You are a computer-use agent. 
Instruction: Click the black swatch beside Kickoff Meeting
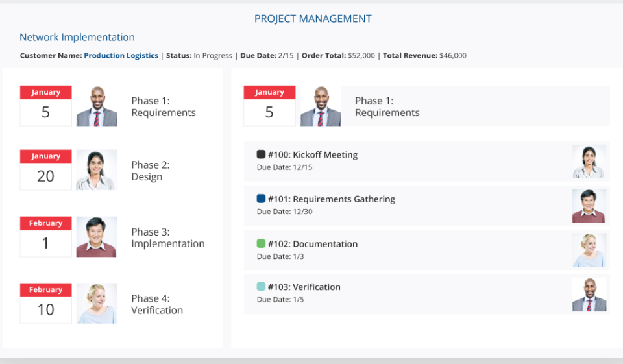coord(261,154)
